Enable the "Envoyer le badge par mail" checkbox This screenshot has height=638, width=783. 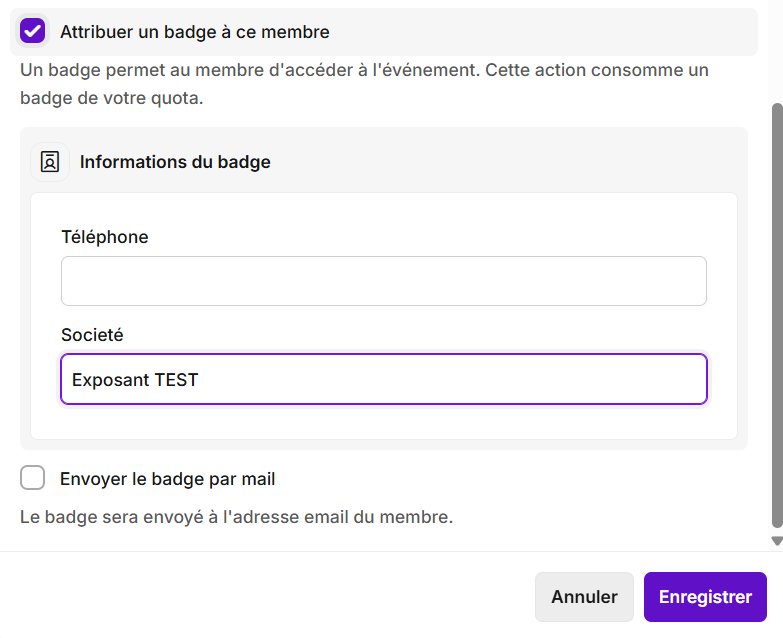click(33, 478)
